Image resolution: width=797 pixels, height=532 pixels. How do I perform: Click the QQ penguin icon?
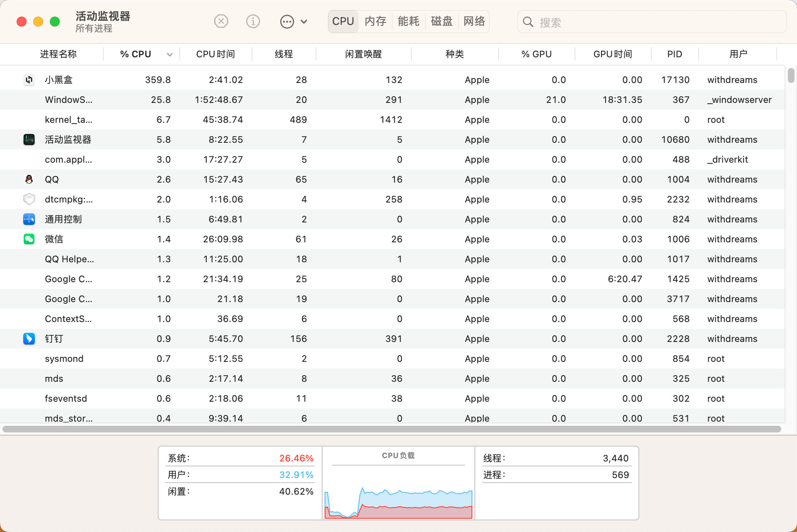29,179
